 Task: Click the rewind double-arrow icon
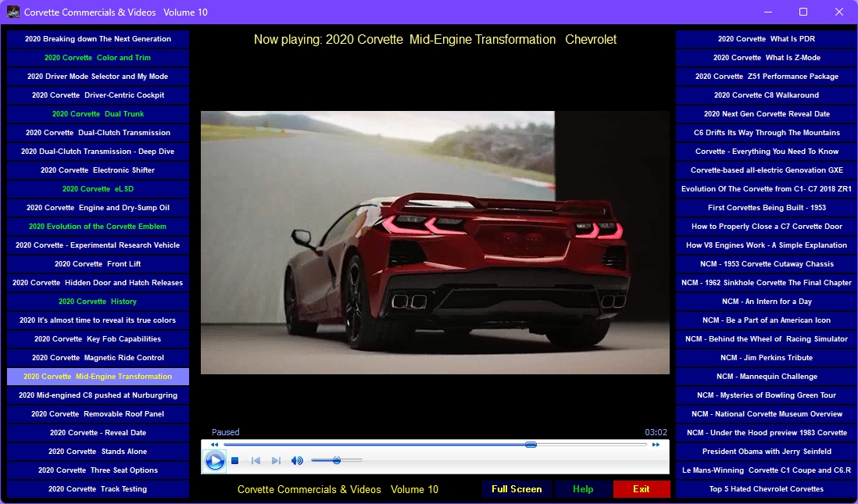click(x=214, y=445)
